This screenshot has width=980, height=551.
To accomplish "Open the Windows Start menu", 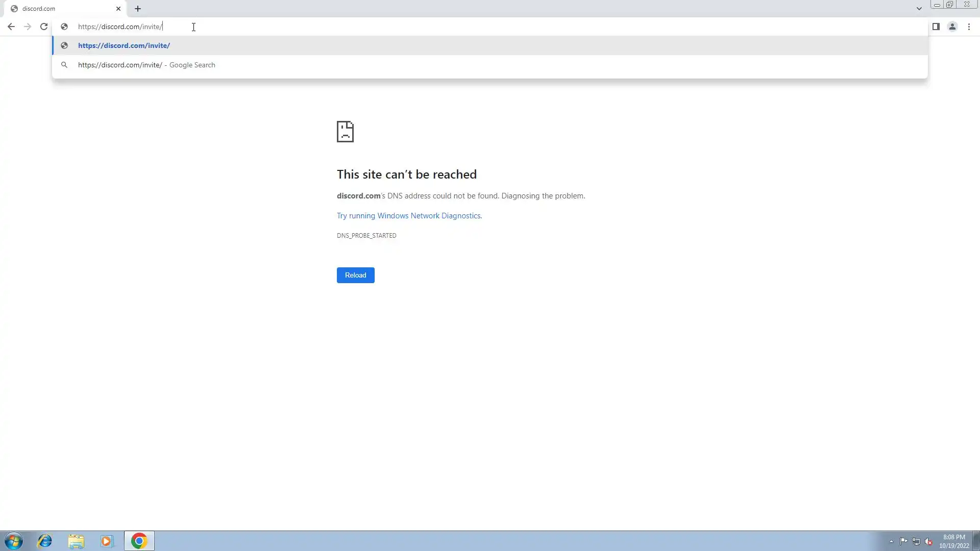I will click(14, 541).
